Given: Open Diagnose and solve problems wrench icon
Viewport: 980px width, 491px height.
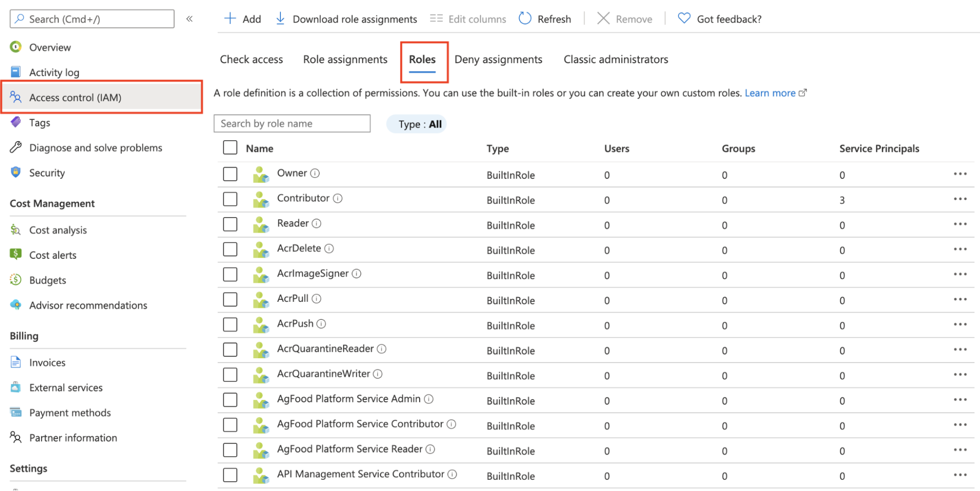Looking at the screenshot, I should (x=16, y=147).
